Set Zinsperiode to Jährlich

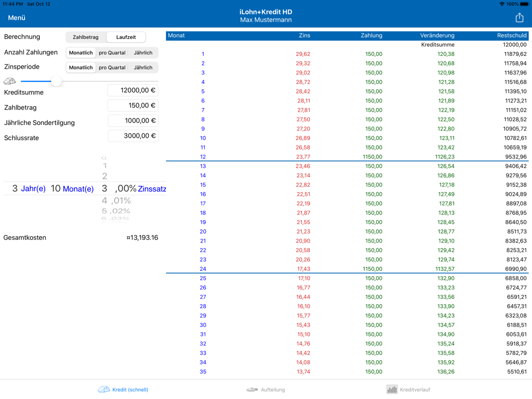[143, 68]
